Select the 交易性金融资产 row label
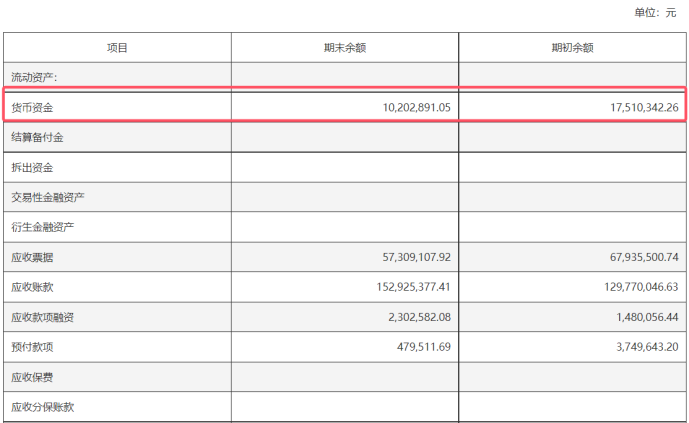This screenshot has width=689, height=423. coord(47,197)
